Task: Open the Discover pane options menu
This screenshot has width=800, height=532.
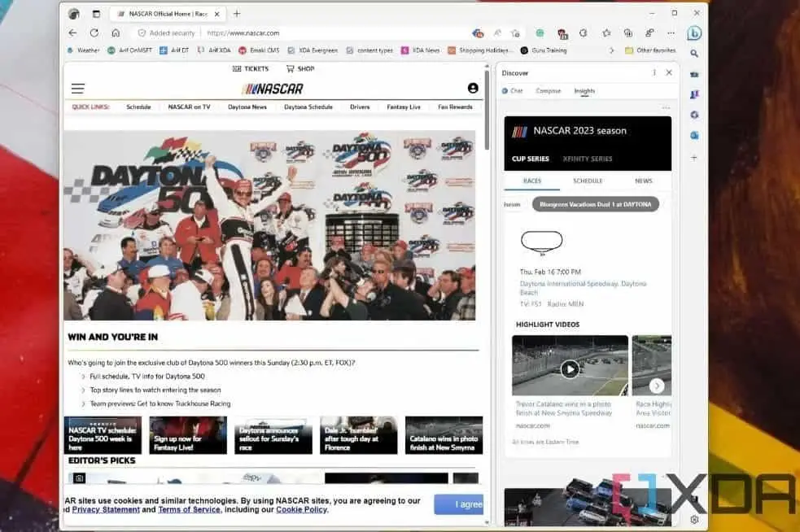Action: click(x=654, y=73)
